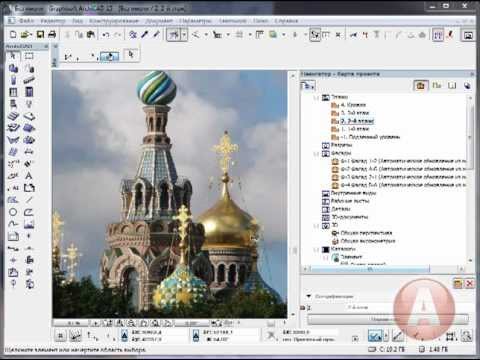Select the Spline curve tool in toolbox
480x360 pixels.
pos(13,224)
